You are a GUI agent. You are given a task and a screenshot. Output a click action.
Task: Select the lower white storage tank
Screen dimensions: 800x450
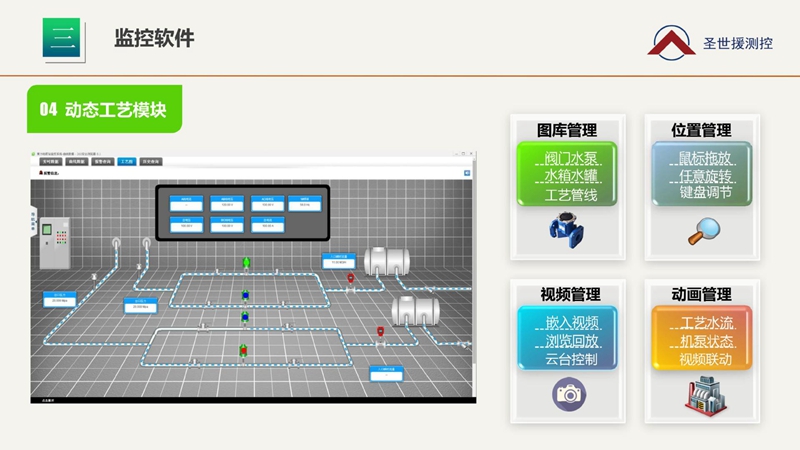[x=415, y=310]
